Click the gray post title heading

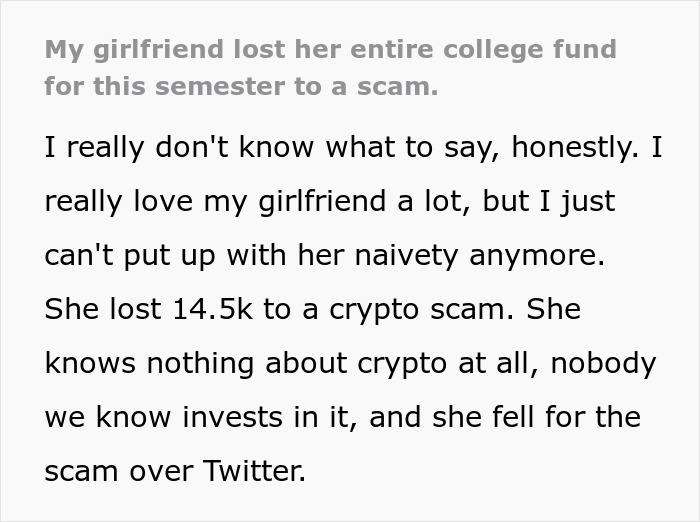[330, 67]
